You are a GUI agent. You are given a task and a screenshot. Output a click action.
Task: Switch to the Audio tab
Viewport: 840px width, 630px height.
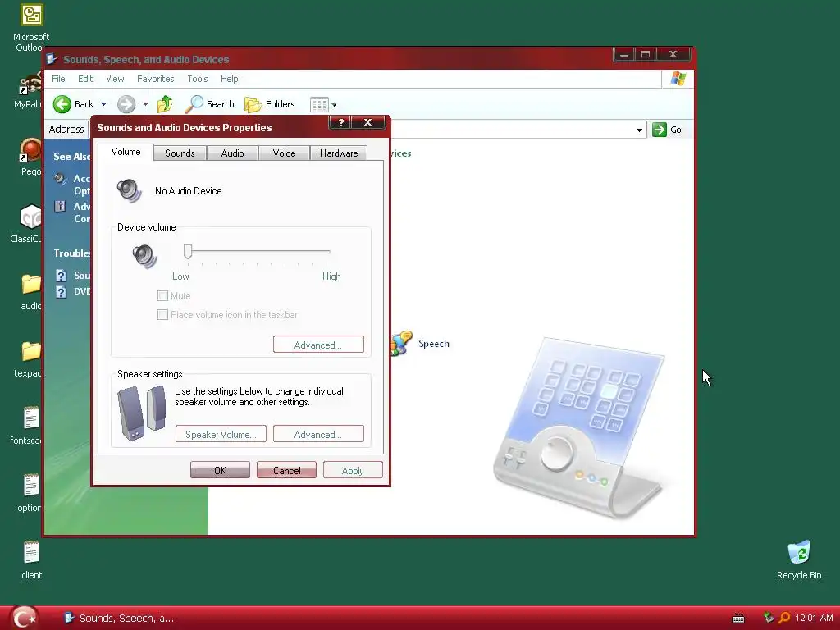232,153
